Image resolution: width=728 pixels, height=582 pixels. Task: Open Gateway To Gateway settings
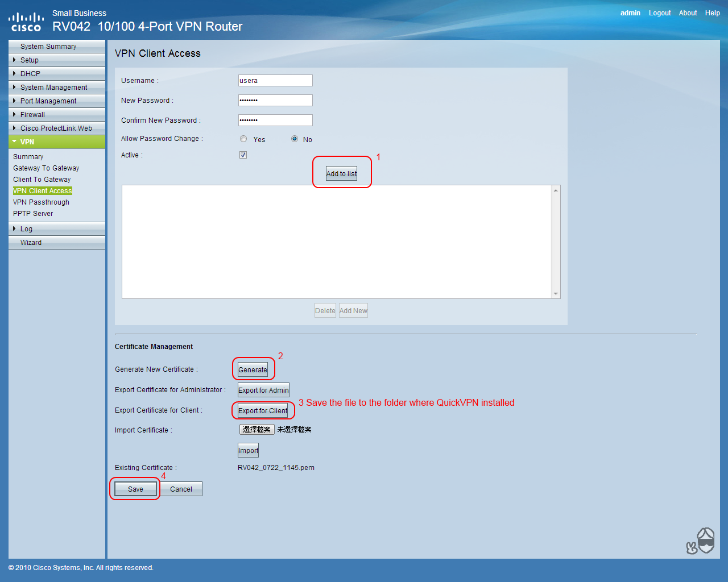pos(46,168)
